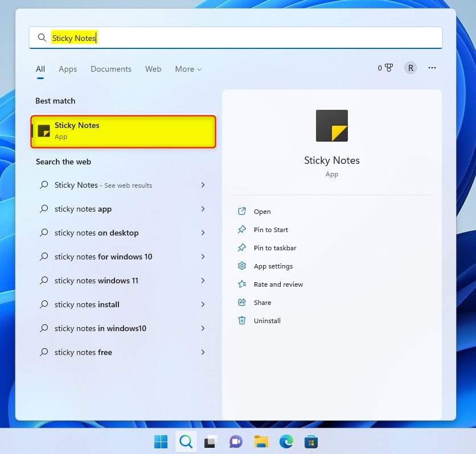Expand chevron beside 'sticky notes in windows10'
476x454 pixels.
pyautogui.click(x=203, y=328)
